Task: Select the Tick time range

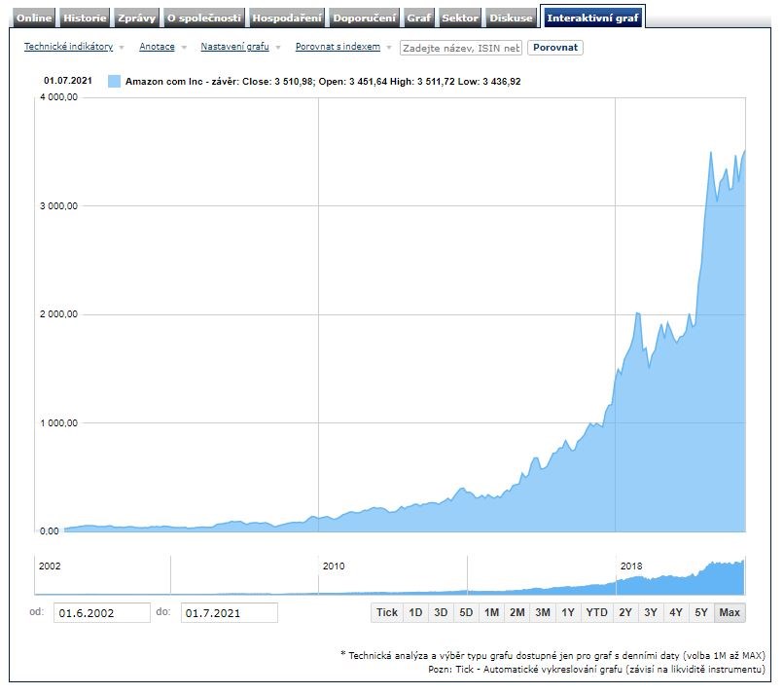Action: point(386,612)
